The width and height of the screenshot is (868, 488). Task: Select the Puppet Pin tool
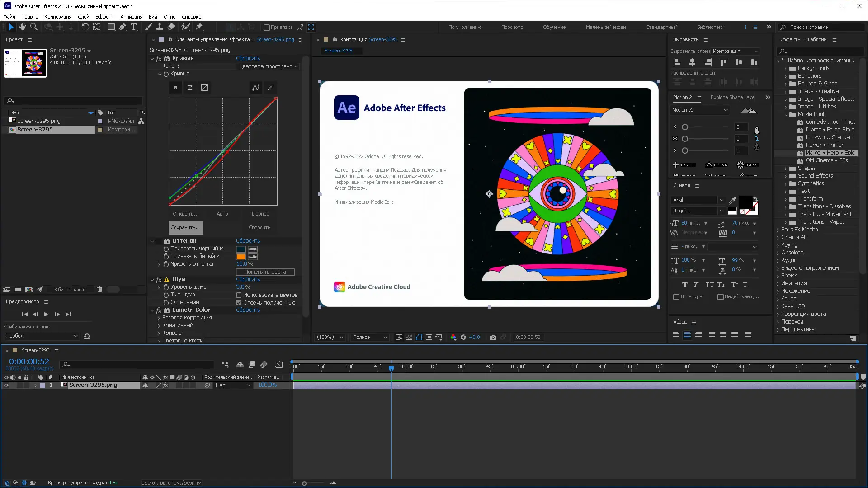point(199,27)
